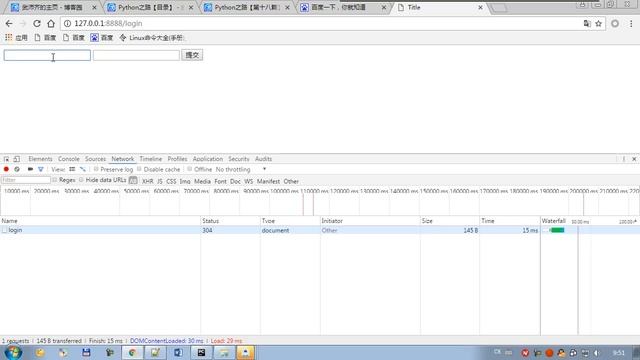Filter network requests by Other
640x360 pixels.
(291, 181)
